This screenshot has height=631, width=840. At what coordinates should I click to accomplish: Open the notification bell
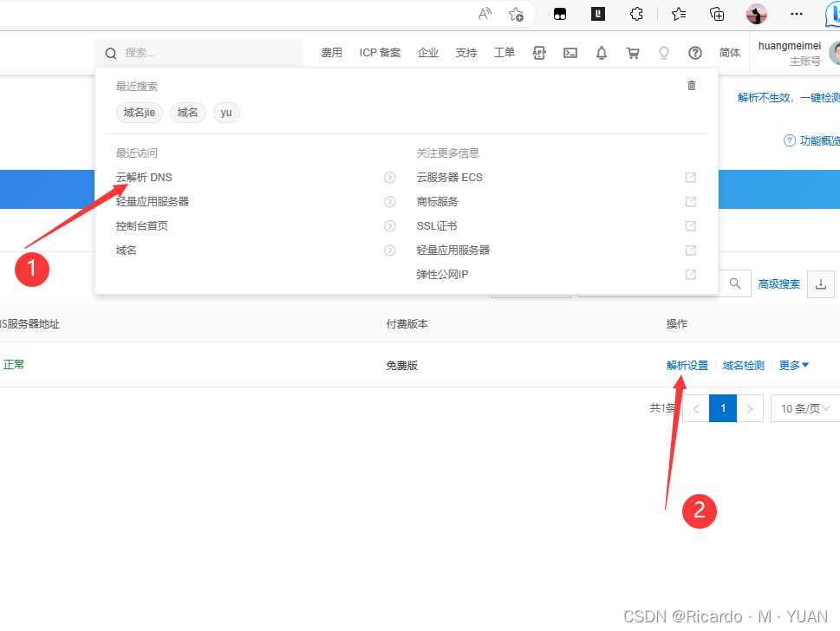click(x=601, y=53)
